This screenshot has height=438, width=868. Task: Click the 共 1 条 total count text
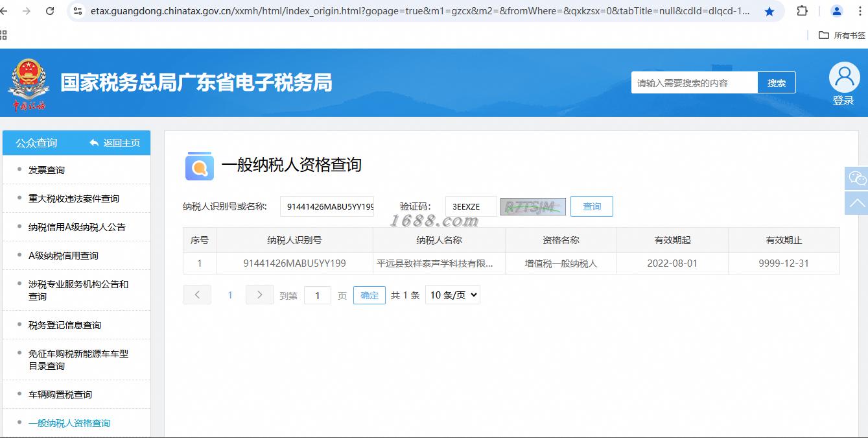(x=405, y=295)
